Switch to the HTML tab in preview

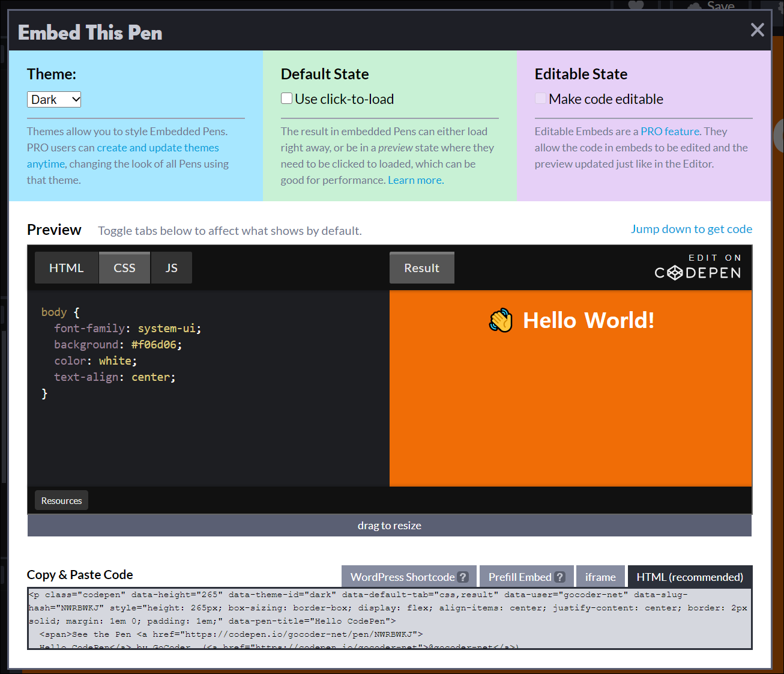coord(67,268)
